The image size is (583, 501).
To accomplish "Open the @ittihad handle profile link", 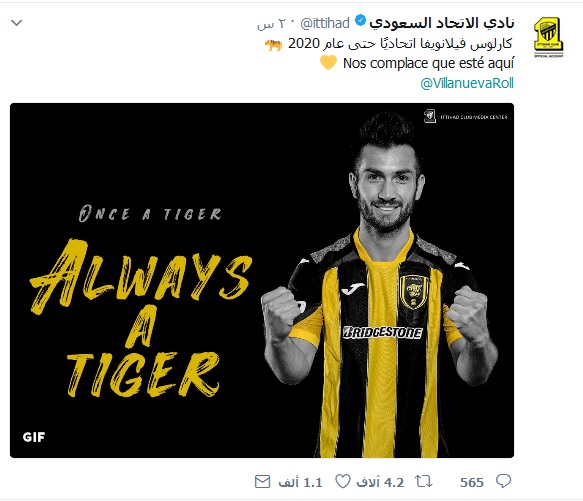I will click(325, 23).
